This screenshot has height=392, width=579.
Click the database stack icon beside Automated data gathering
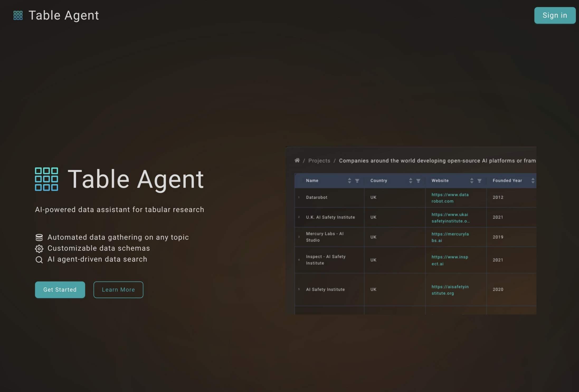click(39, 237)
